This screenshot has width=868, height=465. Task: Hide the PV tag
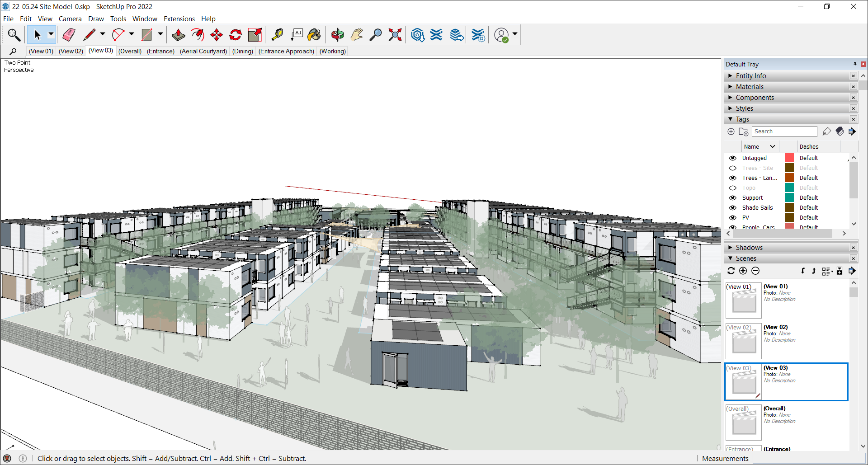coord(733,218)
